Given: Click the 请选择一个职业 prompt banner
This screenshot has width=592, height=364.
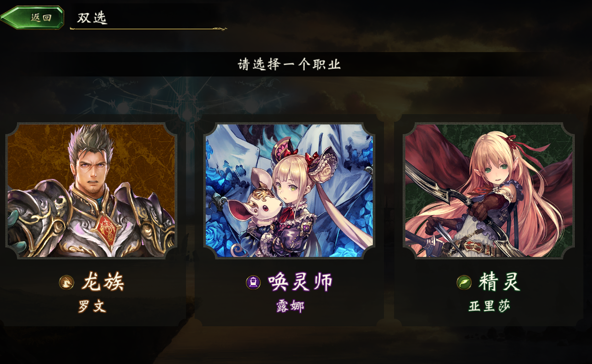Looking at the screenshot, I should click(289, 64).
